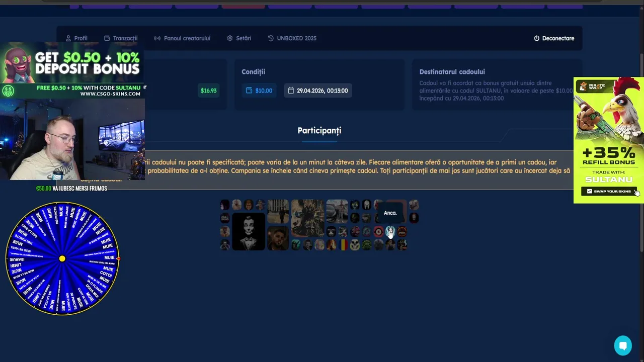Click the bearded man portrait avatar
The width and height of the screenshot is (644, 362).
pos(278,238)
